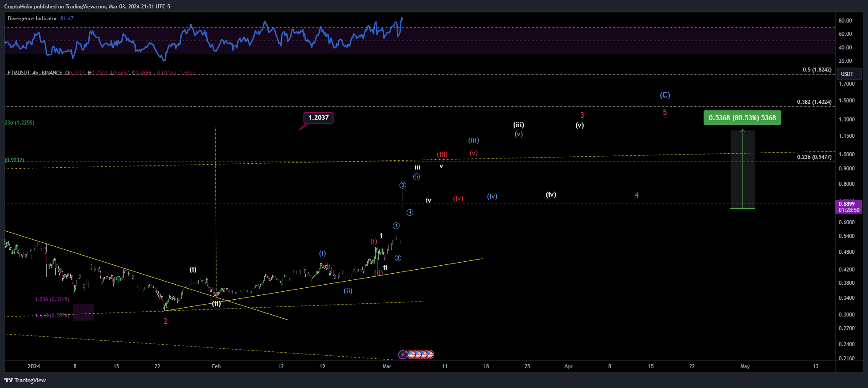Click the 80.00 indicator scale value
Viewport: 868px width, 388px height.
(845, 21)
